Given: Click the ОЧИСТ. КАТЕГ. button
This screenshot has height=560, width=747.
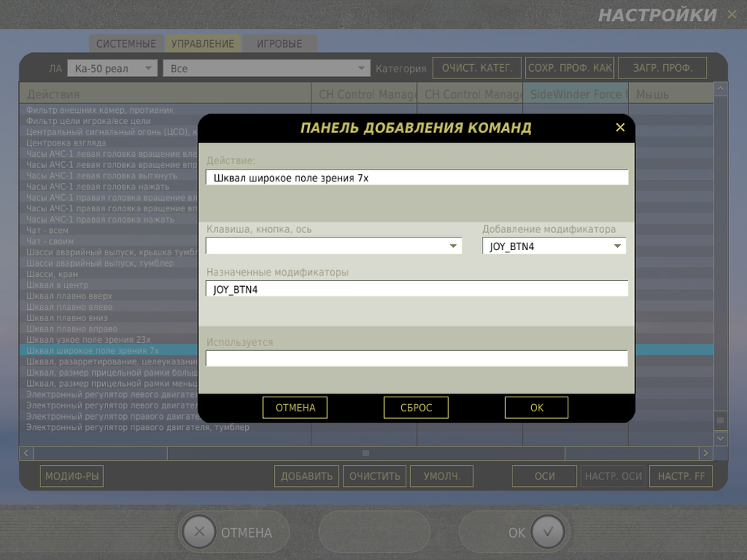Looking at the screenshot, I should coord(477,67).
